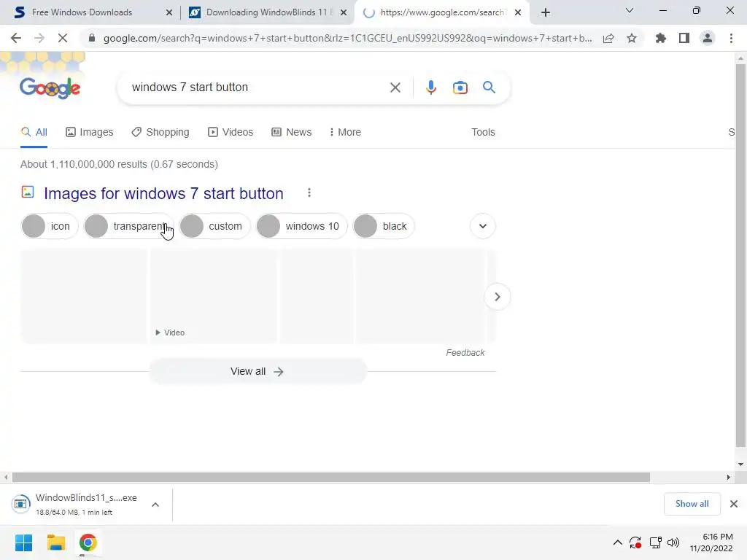The height and width of the screenshot is (560, 747).
Task: Click the sync tray icon with red dot
Action: tap(635, 542)
